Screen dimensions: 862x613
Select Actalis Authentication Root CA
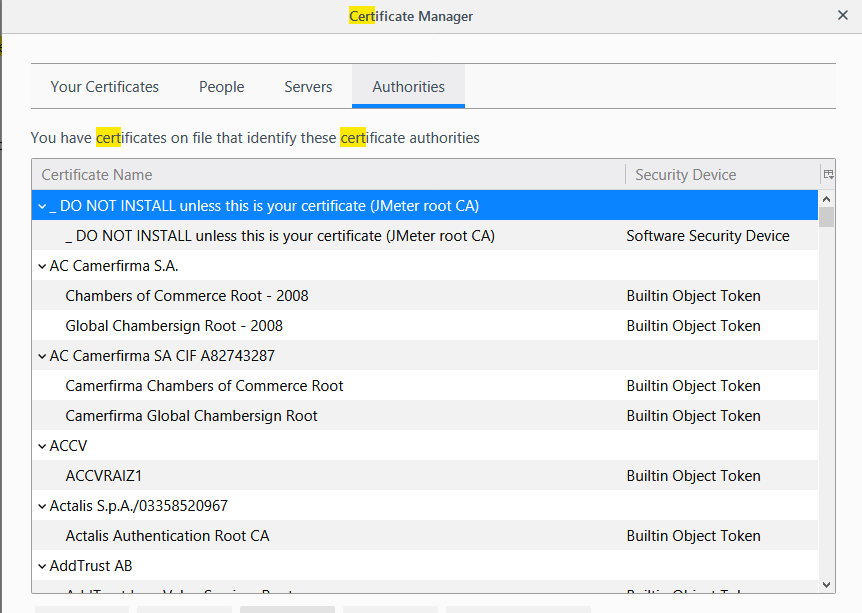(x=167, y=535)
